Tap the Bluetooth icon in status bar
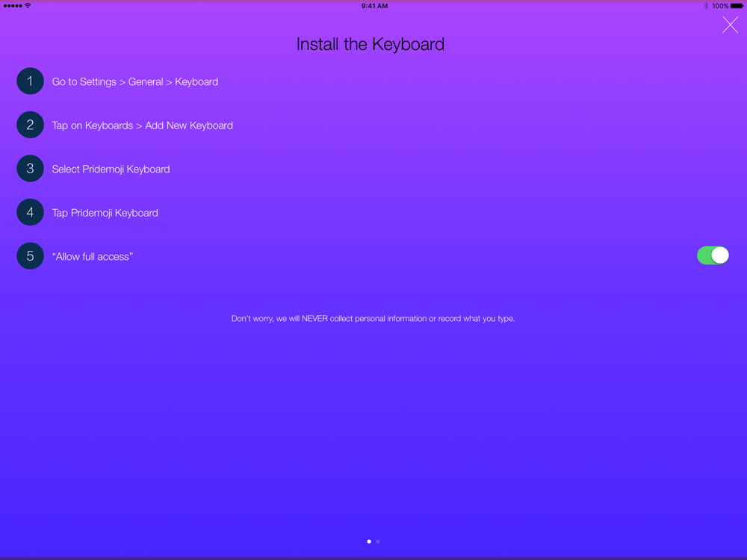 coord(706,6)
